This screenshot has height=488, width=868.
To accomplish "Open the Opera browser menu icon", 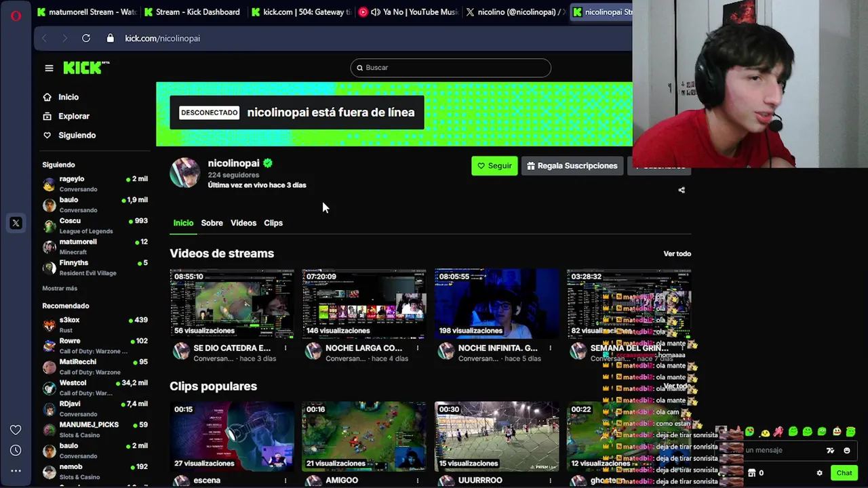I will pyautogui.click(x=16, y=16).
